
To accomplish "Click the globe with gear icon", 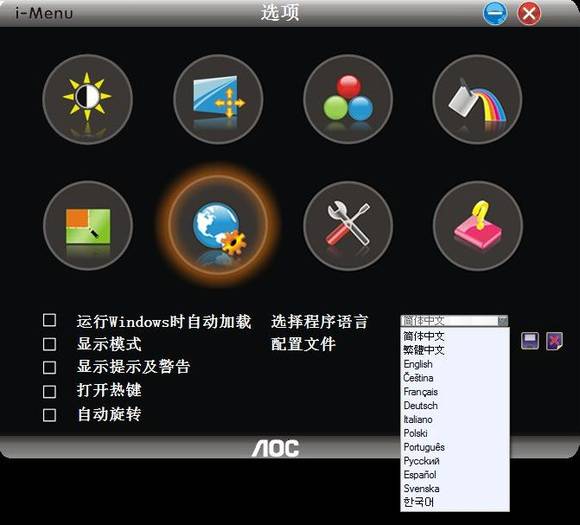I will click(x=218, y=225).
